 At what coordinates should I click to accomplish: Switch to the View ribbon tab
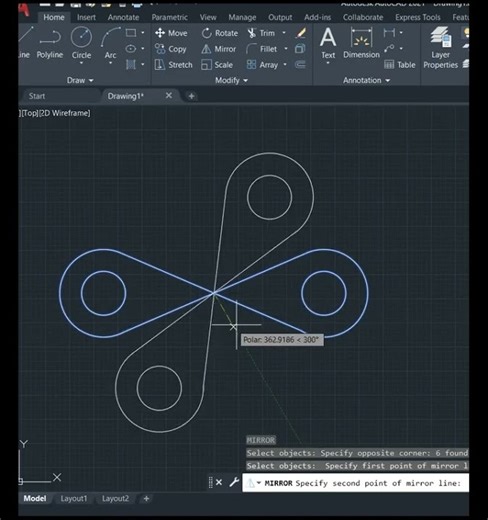pos(208,17)
